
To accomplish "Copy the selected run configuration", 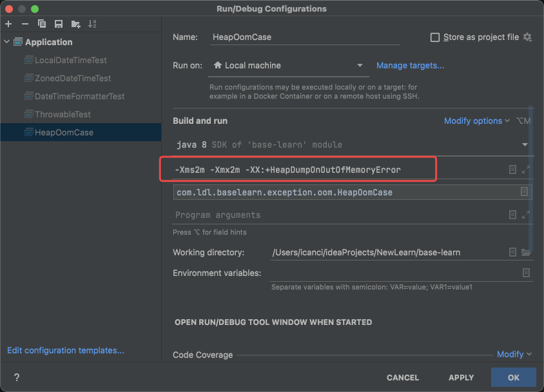I will tap(42, 24).
